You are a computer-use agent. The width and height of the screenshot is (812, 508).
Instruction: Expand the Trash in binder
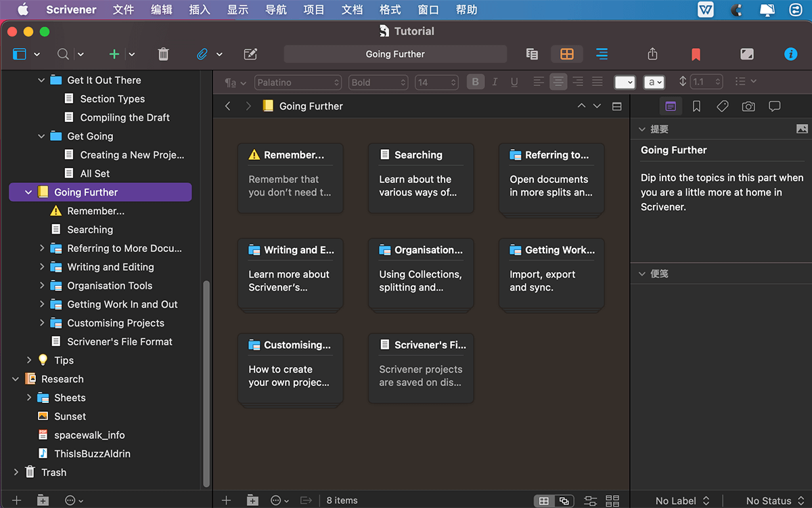(16, 472)
